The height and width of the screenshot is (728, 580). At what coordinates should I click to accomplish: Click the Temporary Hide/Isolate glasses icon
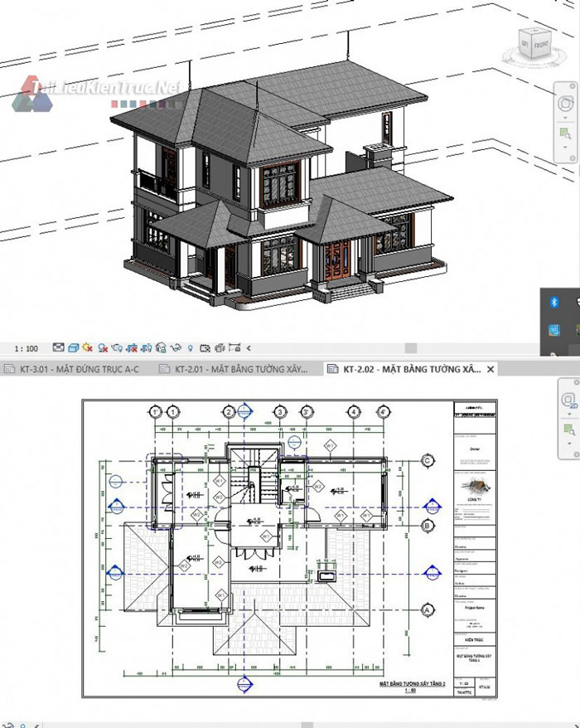point(176,348)
